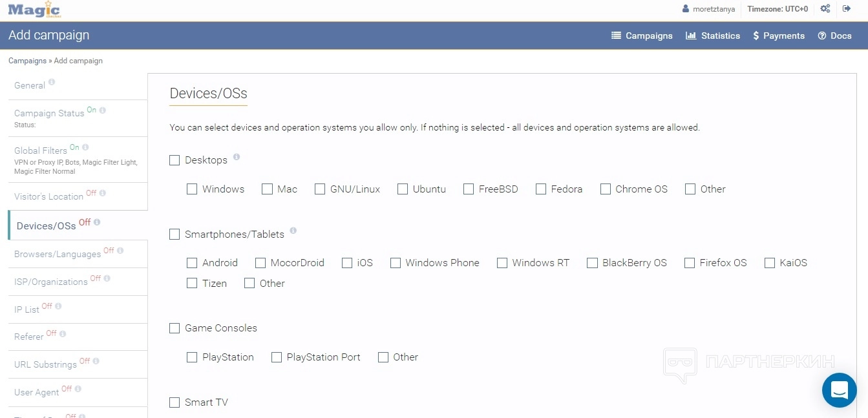The width and height of the screenshot is (868, 418).
Task: Click the Campaigns breadcrumb link
Action: (x=27, y=61)
